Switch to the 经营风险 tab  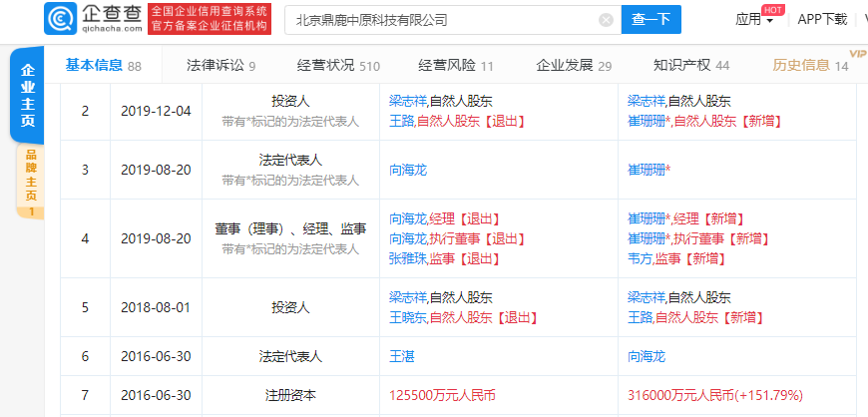[456, 66]
